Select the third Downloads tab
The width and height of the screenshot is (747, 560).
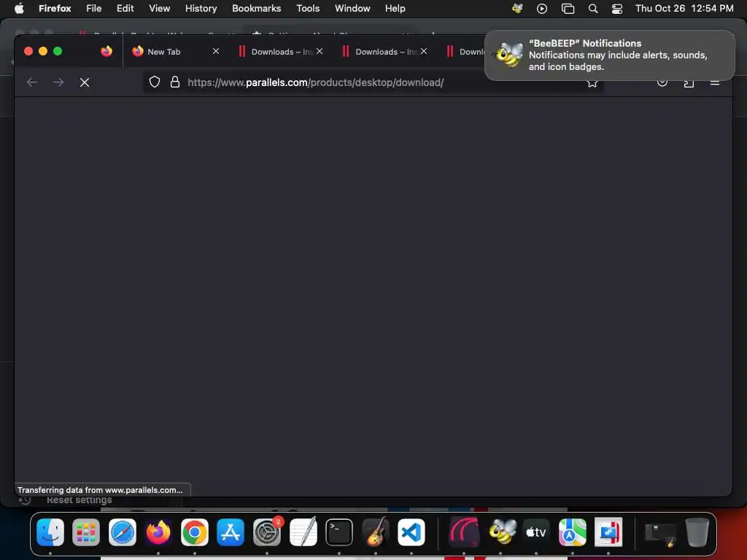pyautogui.click(x=465, y=52)
